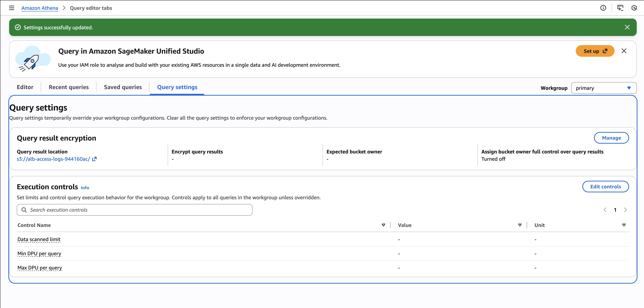Screen dimensions: 644x308
Task: Switch to the Editor tab
Action: point(25,87)
